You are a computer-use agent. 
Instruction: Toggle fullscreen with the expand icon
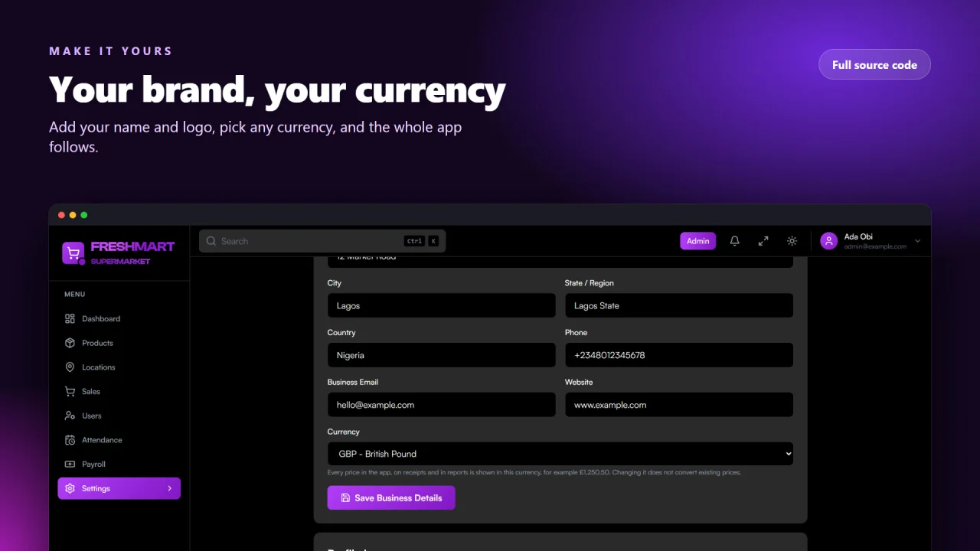tap(763, 241)
